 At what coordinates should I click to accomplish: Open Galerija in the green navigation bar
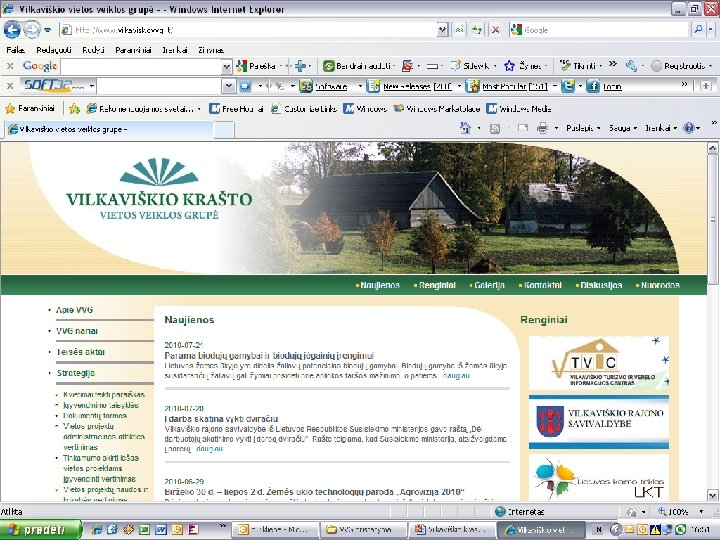pos(489,285)
